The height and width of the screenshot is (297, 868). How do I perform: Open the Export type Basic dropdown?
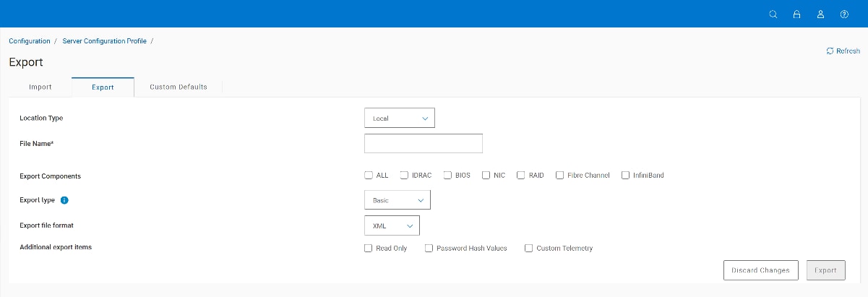pyautogui.click(x=398, y=200)
